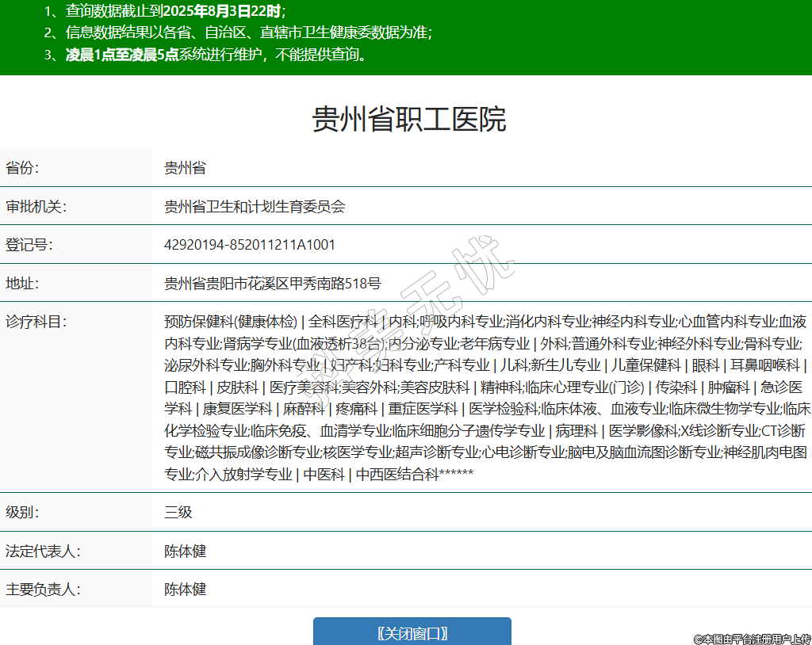Click the approving authority 贵州省卫生和计划生育委员会

point(255,207)
